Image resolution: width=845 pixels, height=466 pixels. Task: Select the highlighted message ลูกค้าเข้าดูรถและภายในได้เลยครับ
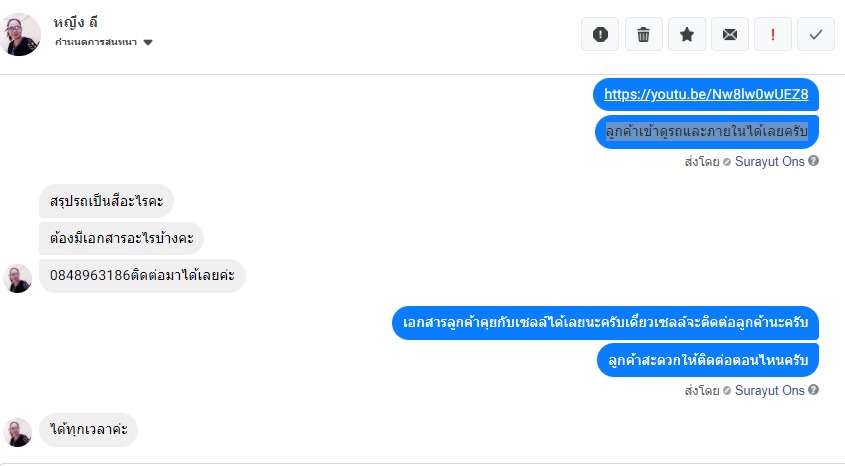click(706, 131)
